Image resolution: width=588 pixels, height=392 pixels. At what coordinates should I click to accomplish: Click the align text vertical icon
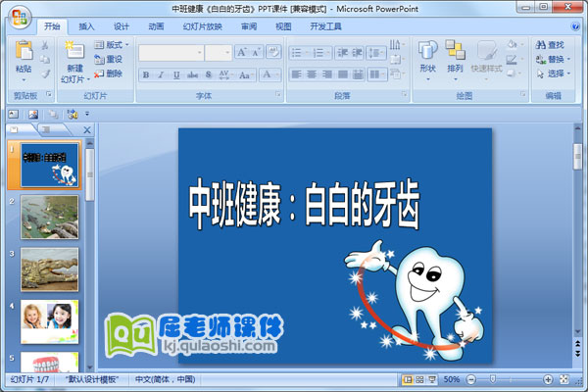coord(396,59)
